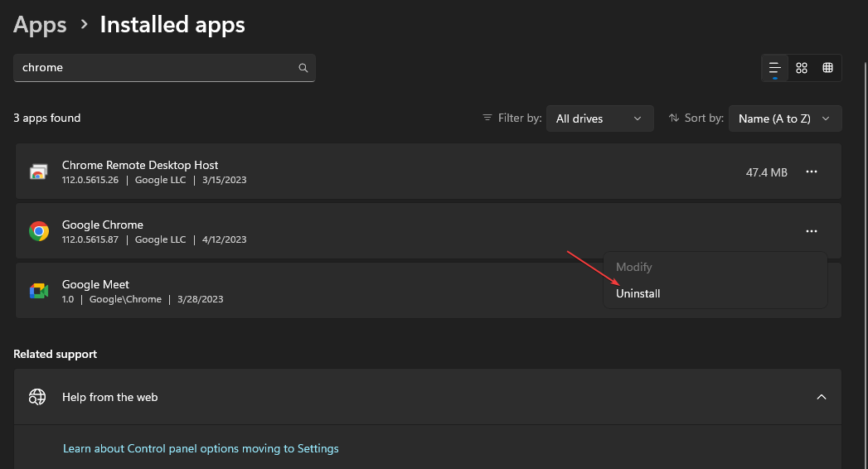The width and height of the screenshot is (868, 469).
Task: Select the Chrome Remote Desktop Host name
Action: click(x=140, y=165)
